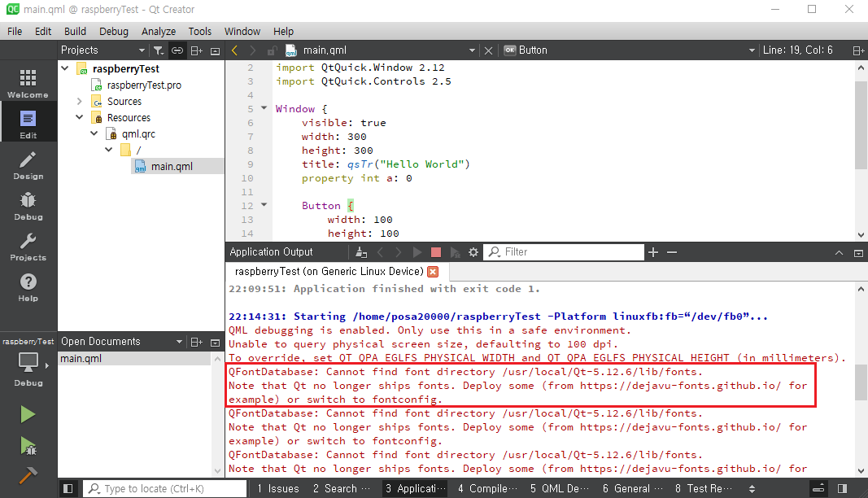This screenshot has width=868, height=498.
Task: Start debugging with the run-debug icon
Action: click(x=28, y=445)
